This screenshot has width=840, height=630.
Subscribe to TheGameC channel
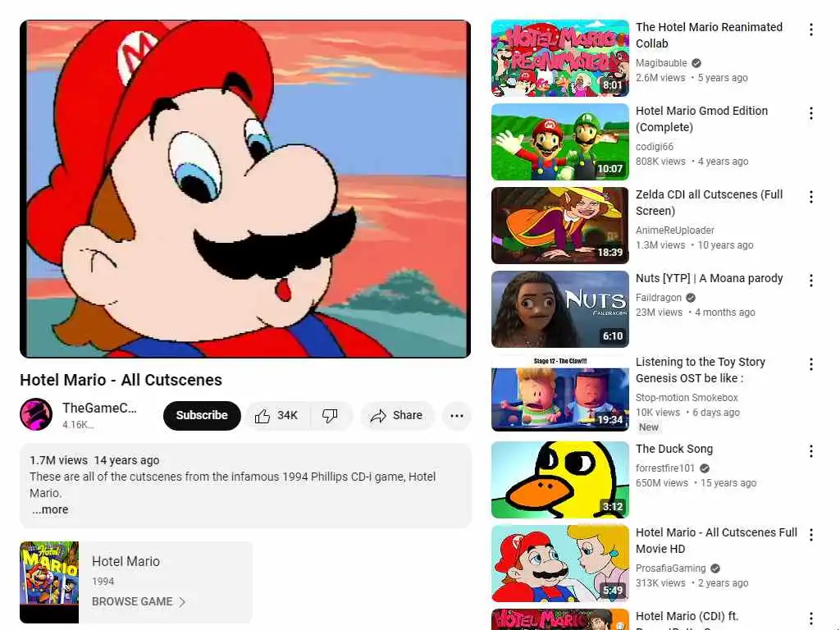(x=202, y=416)
